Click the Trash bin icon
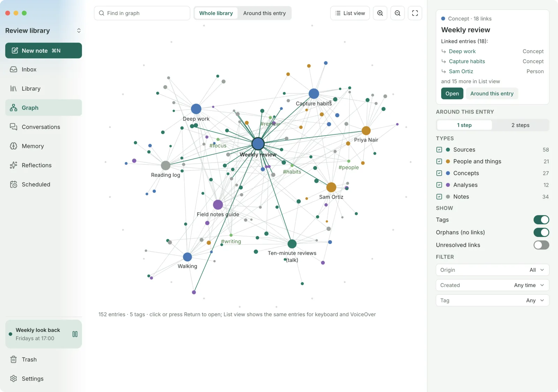 pyautogui.click(x=14, y=359)
